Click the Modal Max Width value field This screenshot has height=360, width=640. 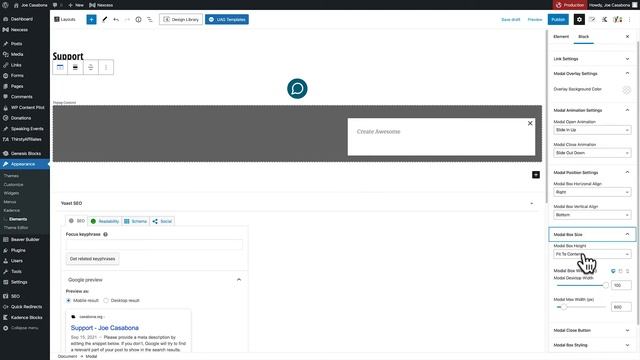(621, 307)
